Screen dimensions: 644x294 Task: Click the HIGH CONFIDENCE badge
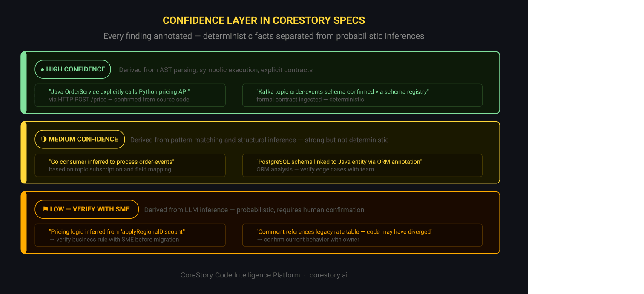pos(73,69)
